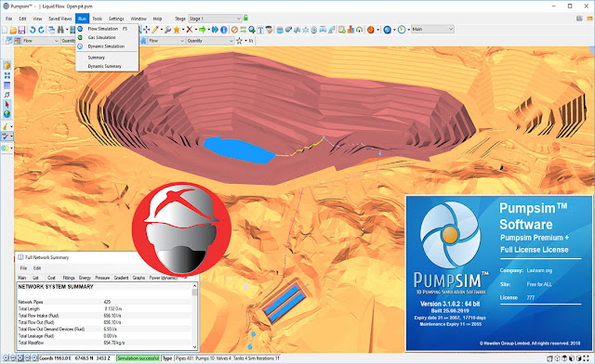Click the summary panel scroll down arrow
This screenshot has height=364, width=595.
tap(194, 346)
